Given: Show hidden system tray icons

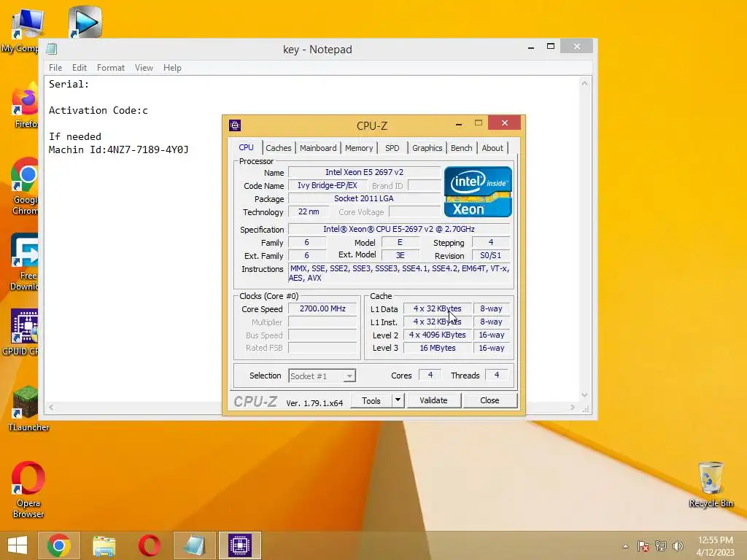Looking at the screenshot, I should click(x=625, y=546).
